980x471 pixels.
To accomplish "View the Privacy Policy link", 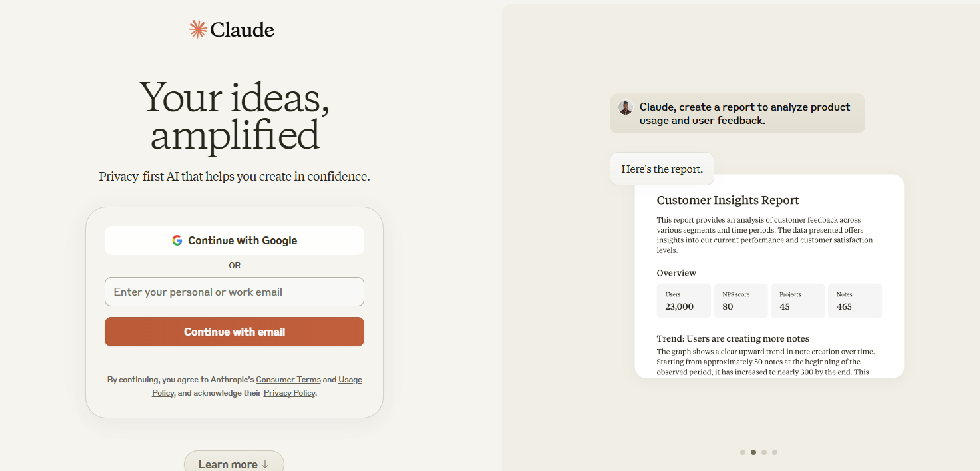I will click(289, 393).
